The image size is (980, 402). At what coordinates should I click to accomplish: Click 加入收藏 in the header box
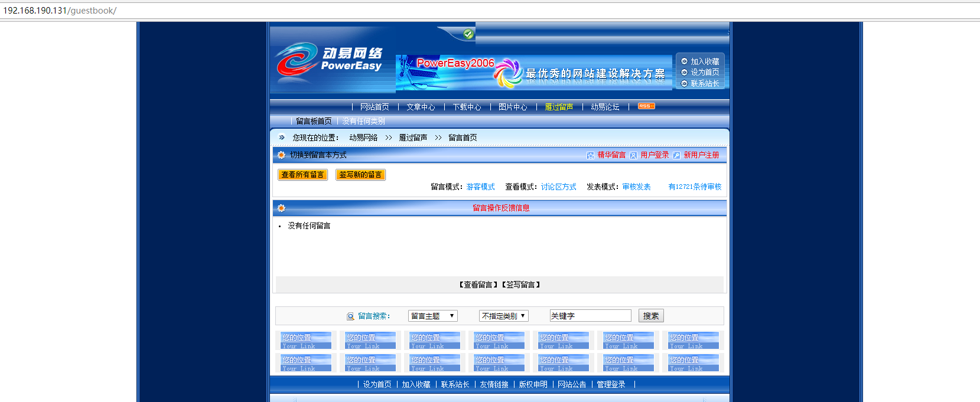(x=705, y=61)
